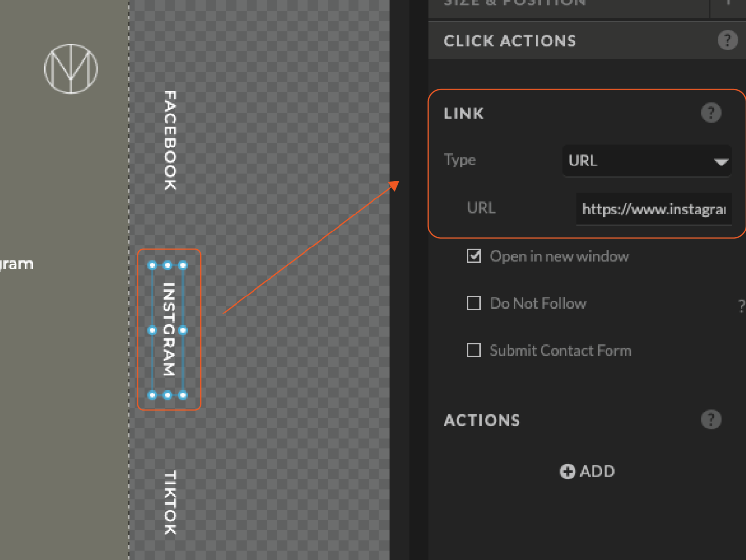Open the Link section help icon

click(711, 113)
